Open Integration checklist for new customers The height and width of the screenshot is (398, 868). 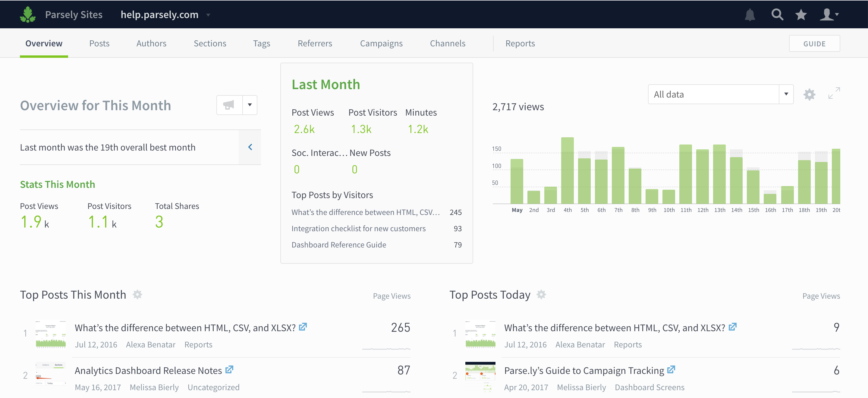click(x=359, y=229)
